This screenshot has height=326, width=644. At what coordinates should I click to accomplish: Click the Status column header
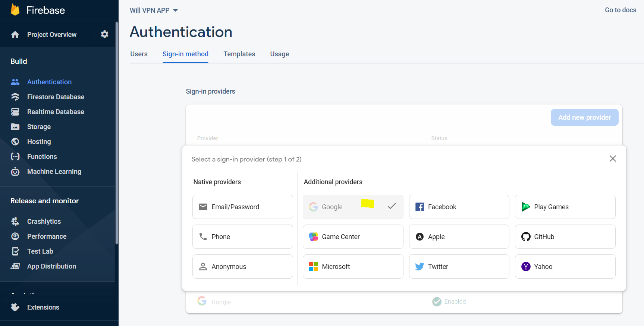point(439,138)
